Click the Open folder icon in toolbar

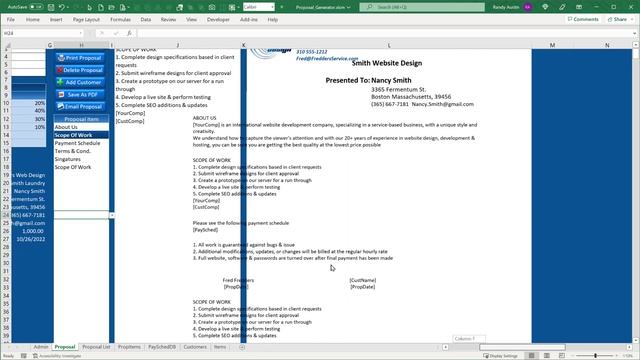(x=111, y=7)
